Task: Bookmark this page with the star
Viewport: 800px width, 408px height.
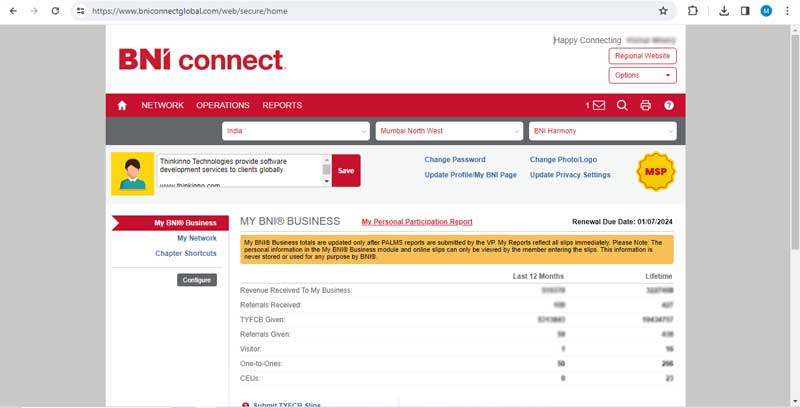Action: click(663, 11)
